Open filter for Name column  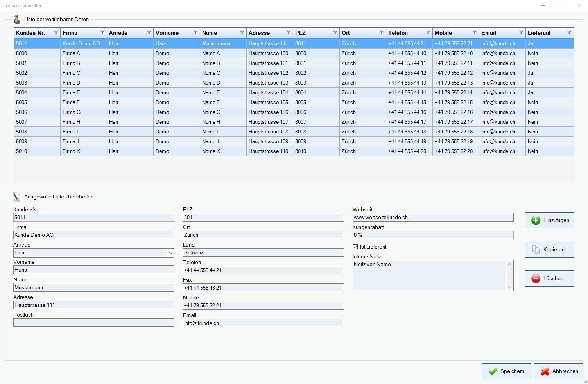coord(242,32)
